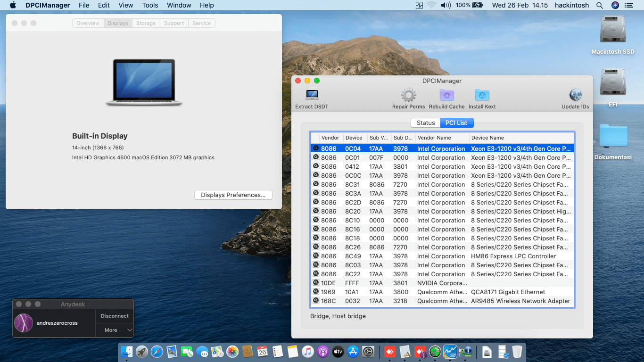Open Podcasts from the Dock
Image resolution: width=644 pixels, height=362 pixels.
(x=323, y=352)
